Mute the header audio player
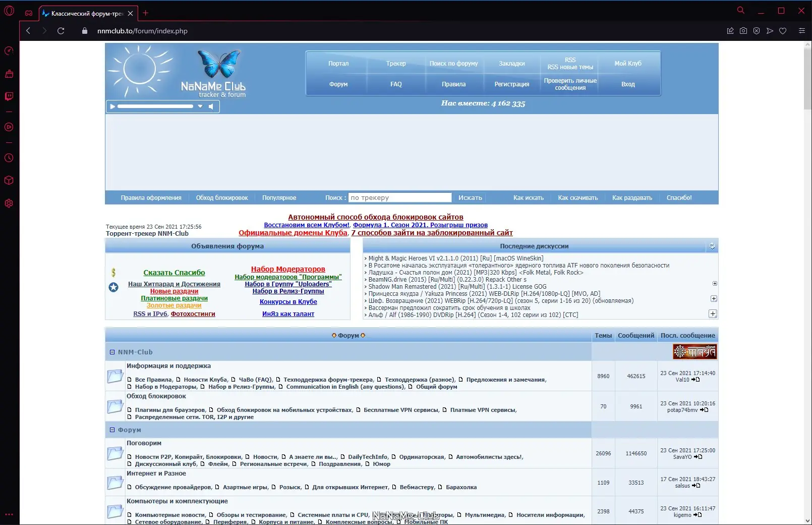 [x=211, y=107]
